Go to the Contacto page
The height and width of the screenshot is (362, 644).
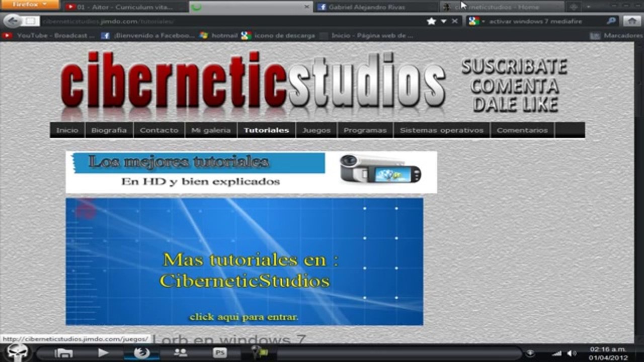pos(159,130)
